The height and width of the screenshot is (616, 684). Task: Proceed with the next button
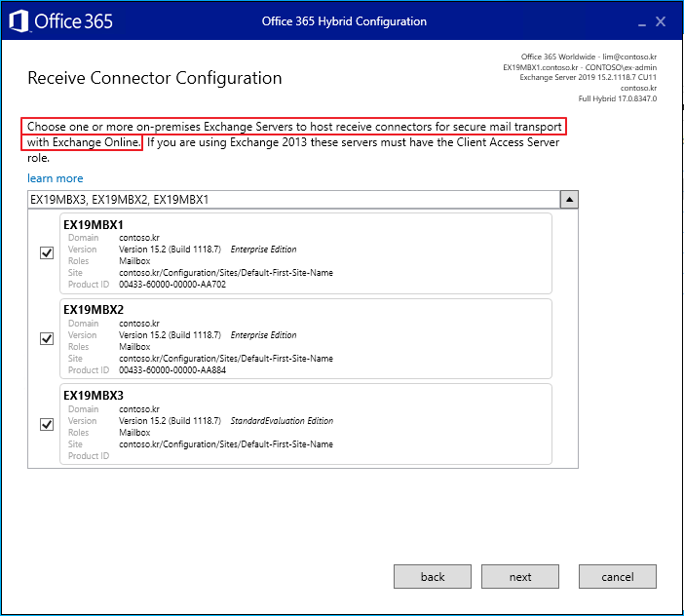(x=520, y=577)
